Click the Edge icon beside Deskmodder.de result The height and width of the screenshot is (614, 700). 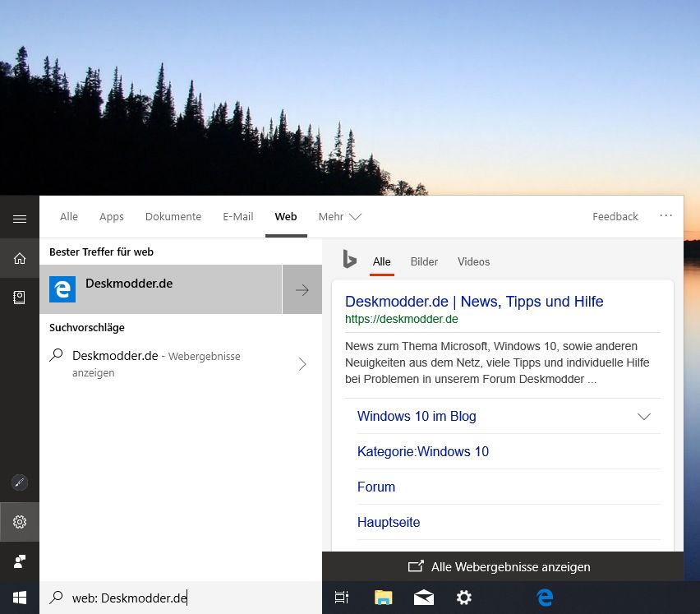click(62, 289)
